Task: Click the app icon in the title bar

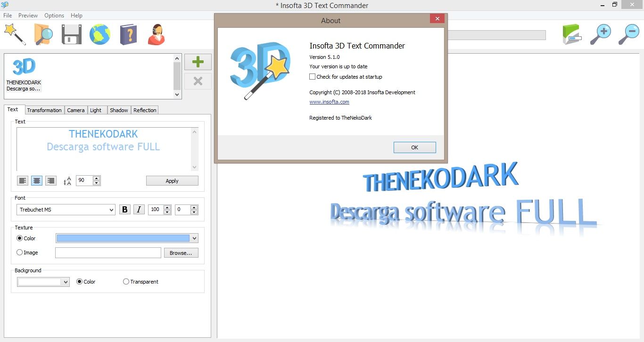Action: pos(5,5)
